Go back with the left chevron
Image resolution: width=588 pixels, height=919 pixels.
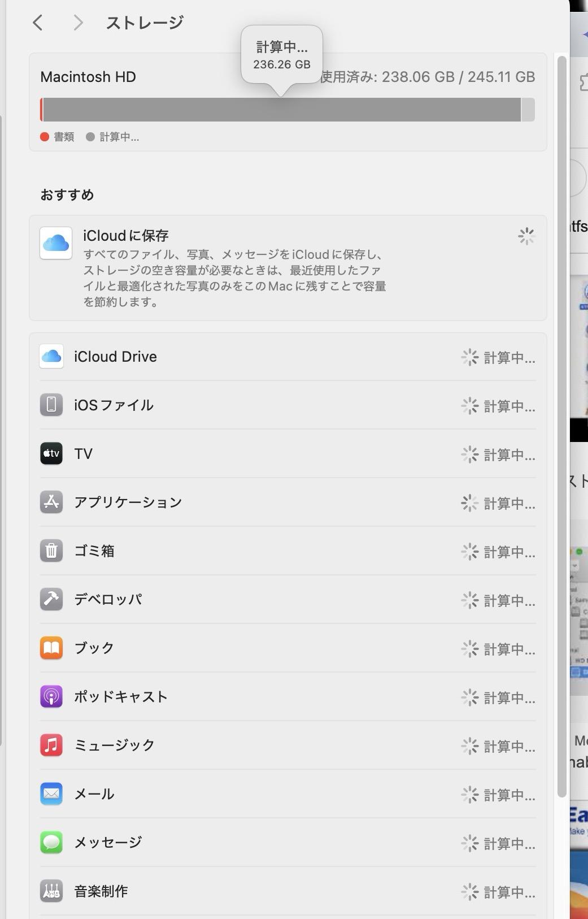pyautogui.click(x=38, y=23)
